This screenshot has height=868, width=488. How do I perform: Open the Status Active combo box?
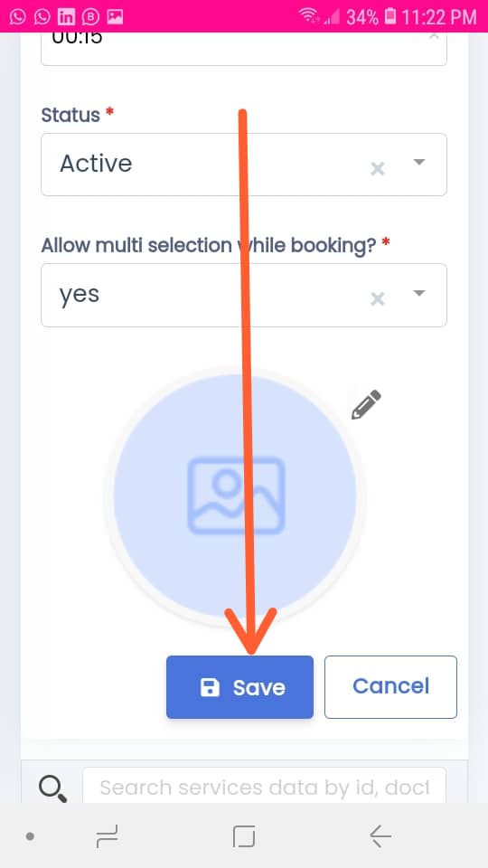click(x=244, y=165)
